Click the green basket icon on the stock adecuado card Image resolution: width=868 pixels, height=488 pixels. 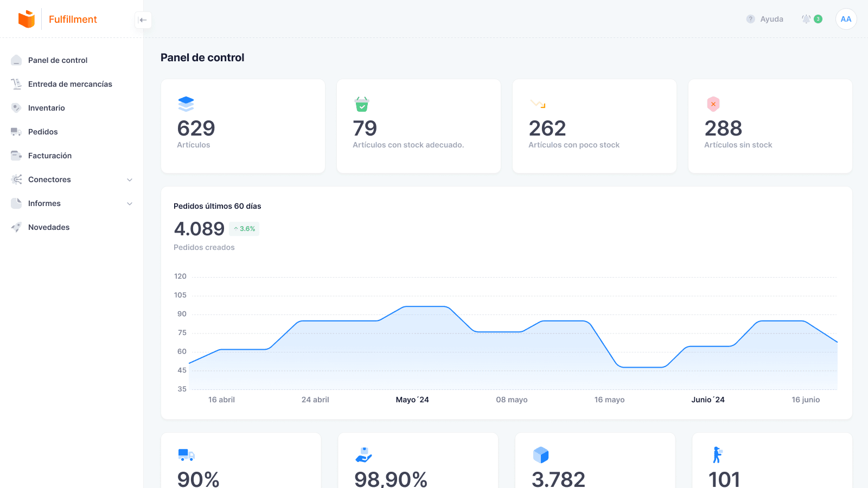point(361,104)
